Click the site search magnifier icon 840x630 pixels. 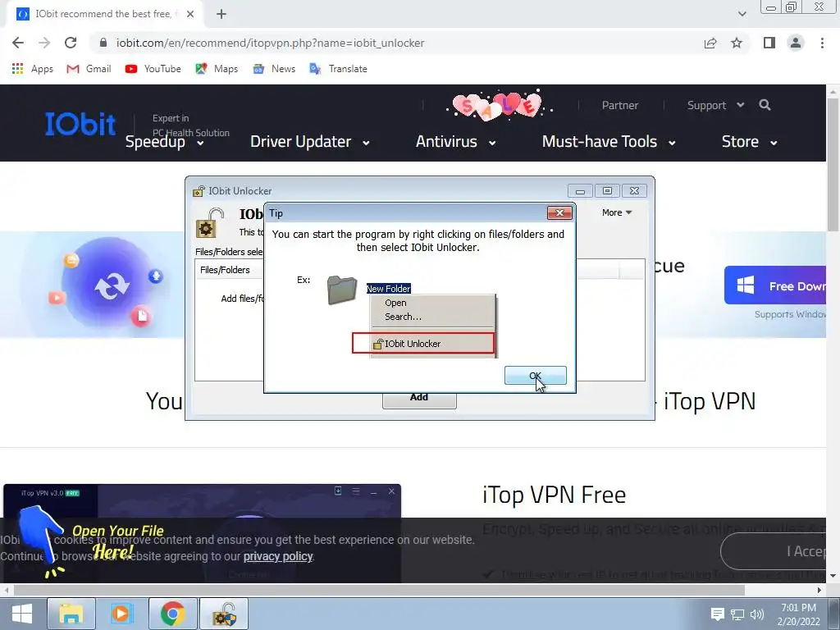pos(765,105)
